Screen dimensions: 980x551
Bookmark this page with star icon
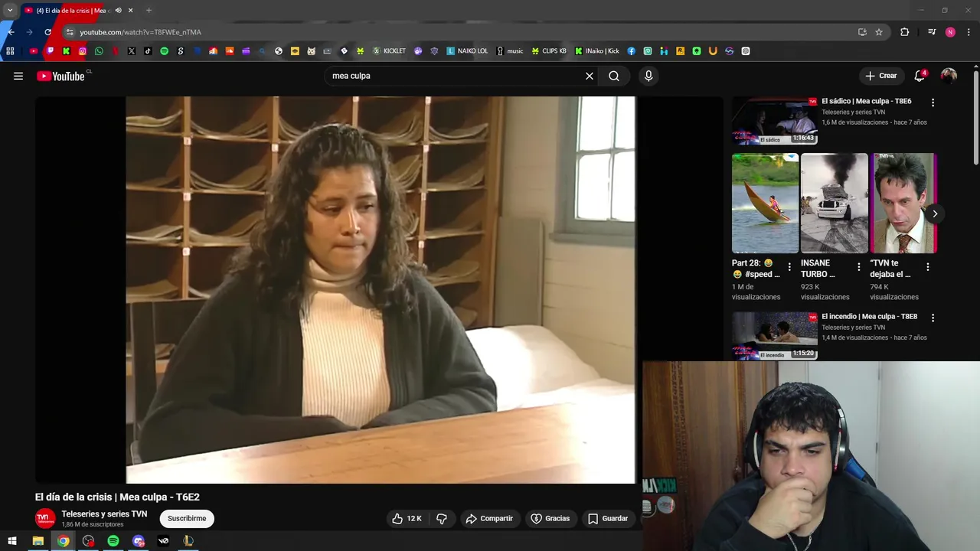tap(879, 32)
